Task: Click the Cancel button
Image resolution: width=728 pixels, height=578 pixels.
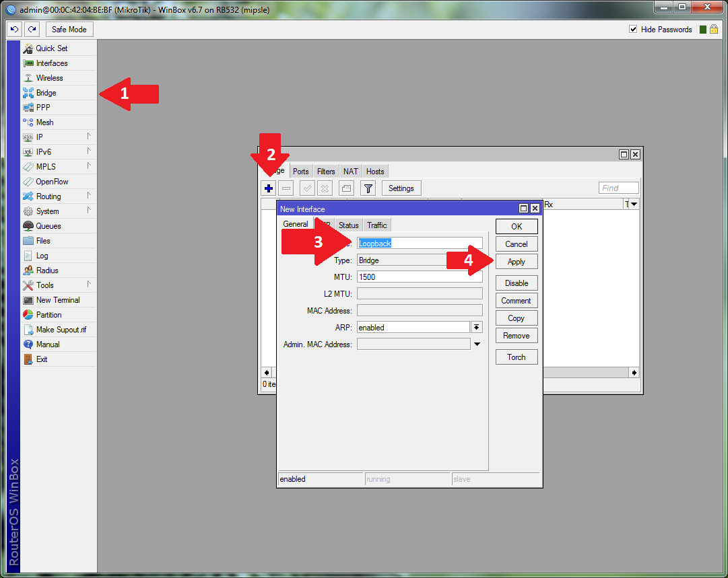Action: coord(517,244)
